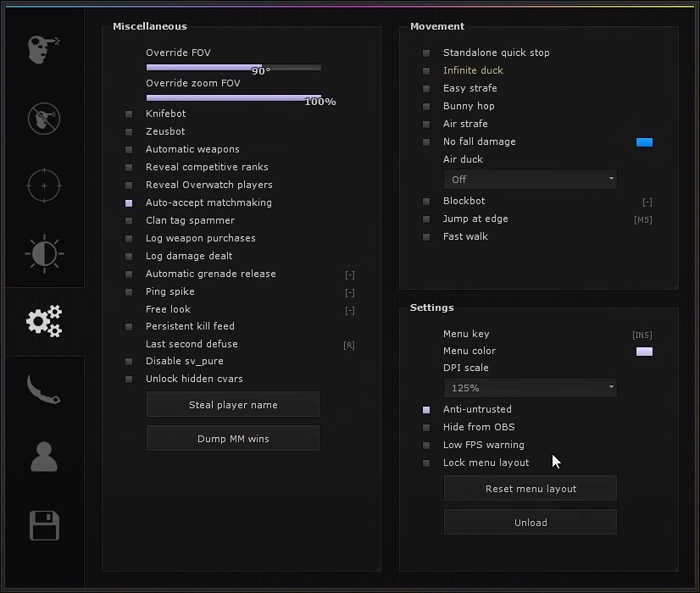The width and height of the screenshot is (700, 593).
Task: Enable the Bunny hop checkbox
Action: (426, 107)
